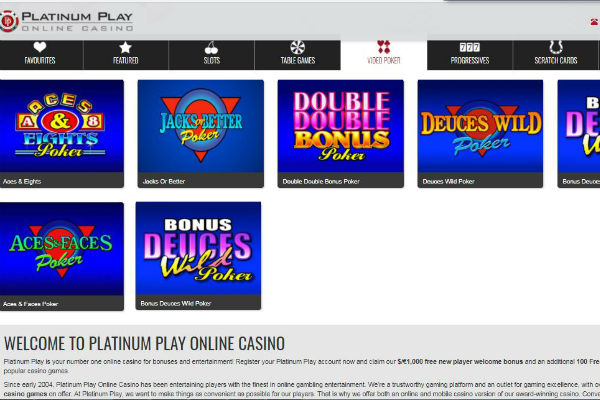Viewport: 600px width, 400px height.
Task: Click the 'Welcome to Platinum Play Online Casino' heading
Action: point(144,343)
